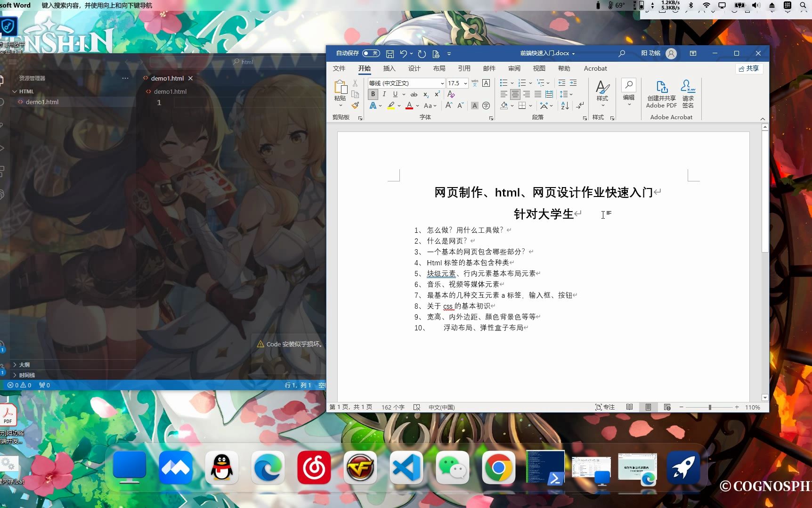Toggle character shading

pos(475,106)
